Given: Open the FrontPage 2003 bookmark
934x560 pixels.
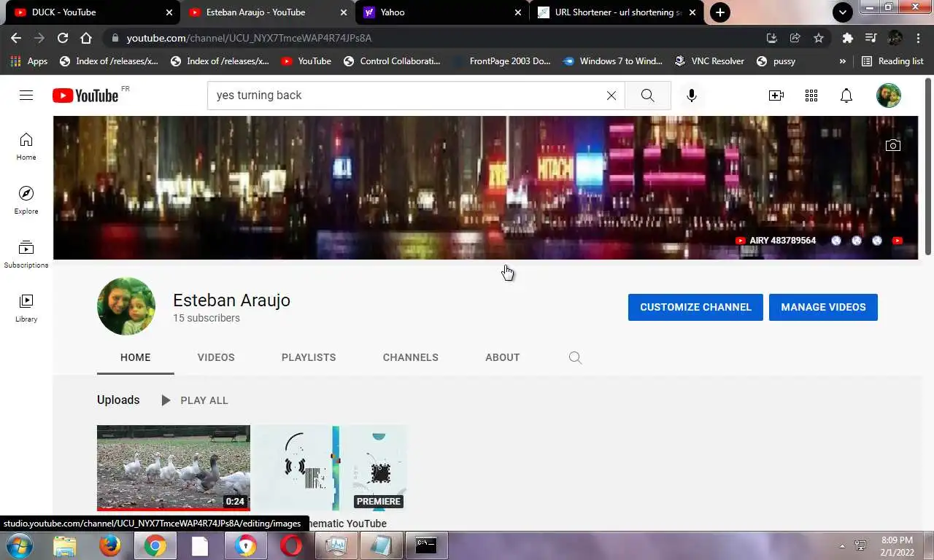Looking at the screenshot, I should pos(502,61).
